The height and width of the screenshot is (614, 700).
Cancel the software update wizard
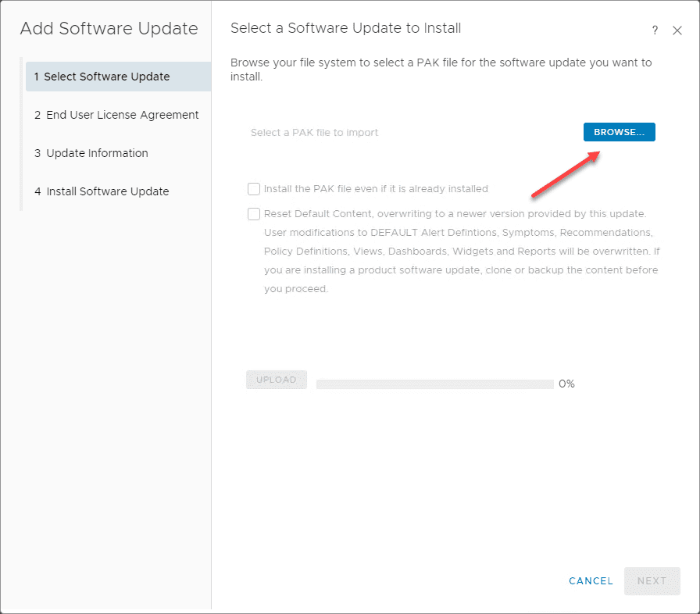click(x=591, y=581)
